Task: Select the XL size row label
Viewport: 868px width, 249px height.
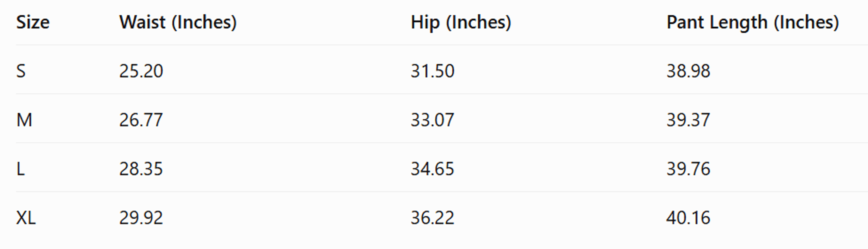Action: coord(26,218)
